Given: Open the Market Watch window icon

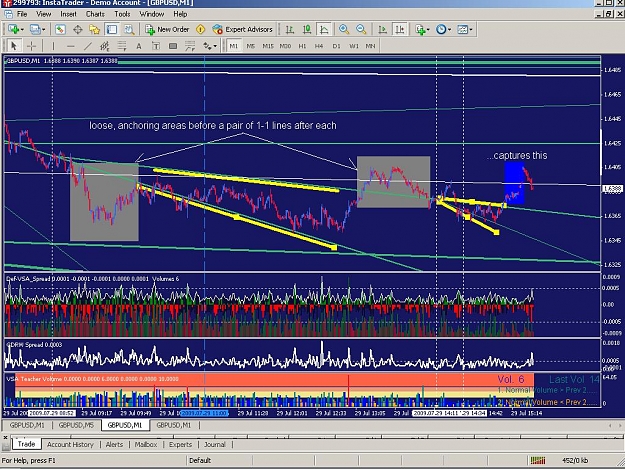Looking at the screenshot, I should [x=60, y=29].
